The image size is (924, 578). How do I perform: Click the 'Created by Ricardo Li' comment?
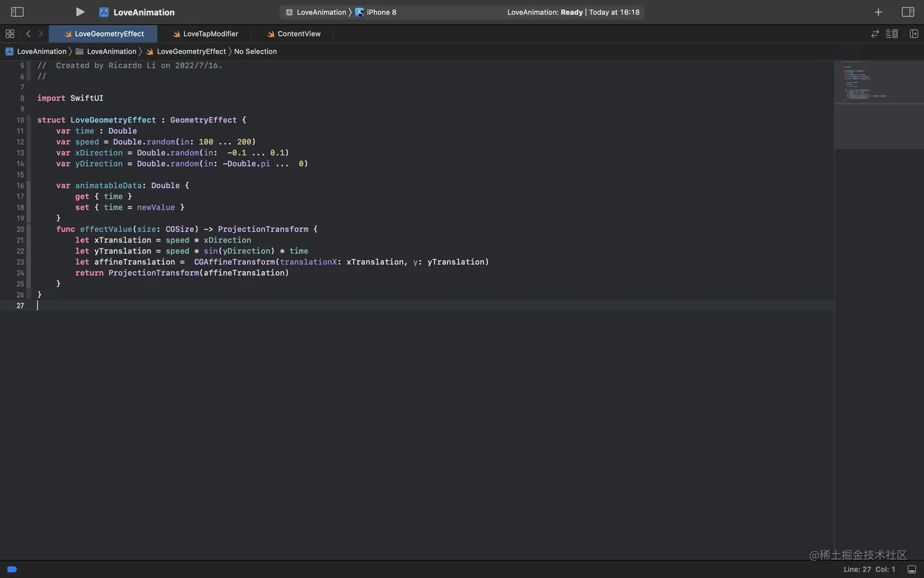(130, 65)
